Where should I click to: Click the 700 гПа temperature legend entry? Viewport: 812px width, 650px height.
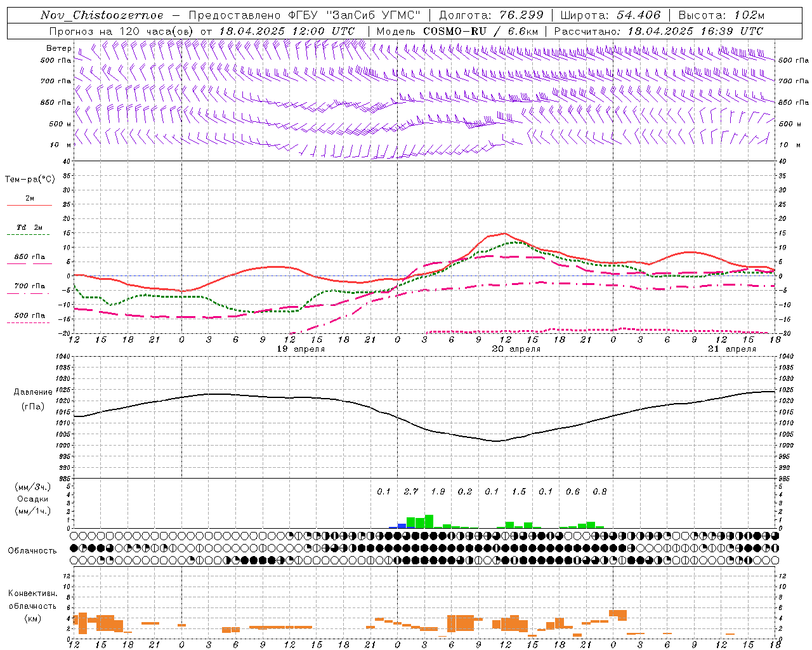point(29,286)
